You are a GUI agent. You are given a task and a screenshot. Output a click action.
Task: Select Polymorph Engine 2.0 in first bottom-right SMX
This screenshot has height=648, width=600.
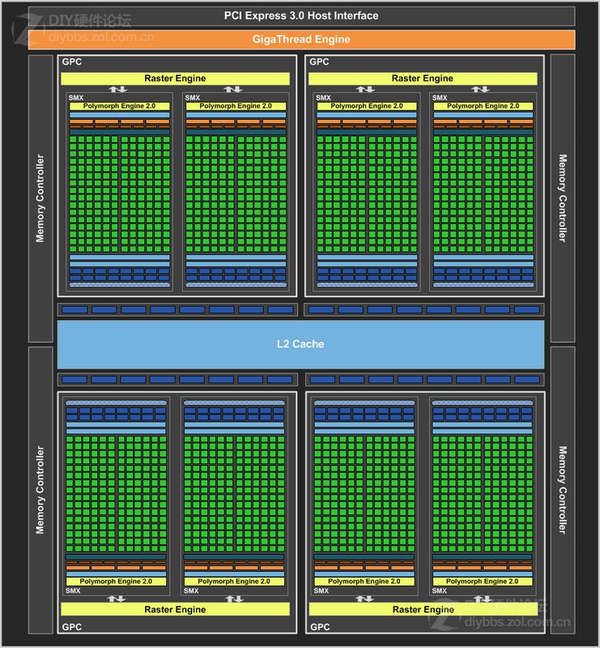coord(364,581)
